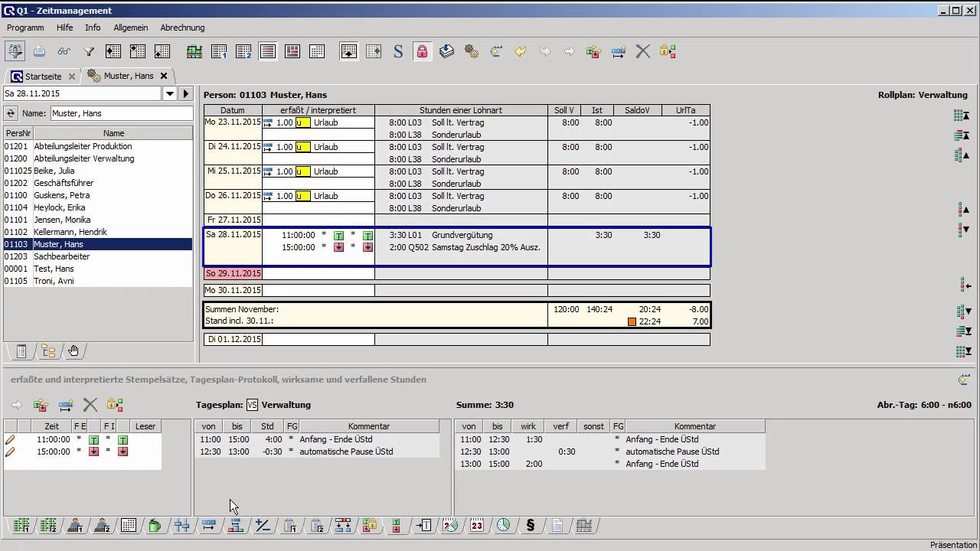Open the date dropdown for Sa 28.11.2015
Screen dimensions: 980x551
coord(170,93)
